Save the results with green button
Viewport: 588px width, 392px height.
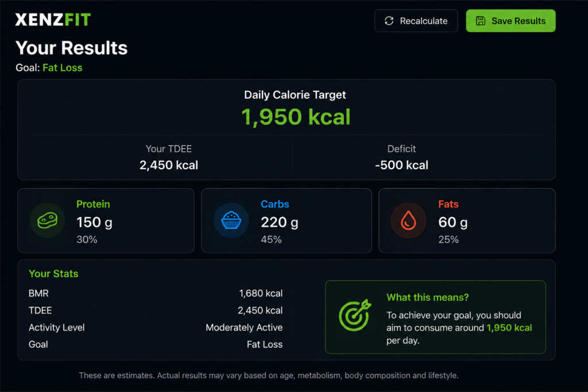pyautogui.click(x=510, y=21)
